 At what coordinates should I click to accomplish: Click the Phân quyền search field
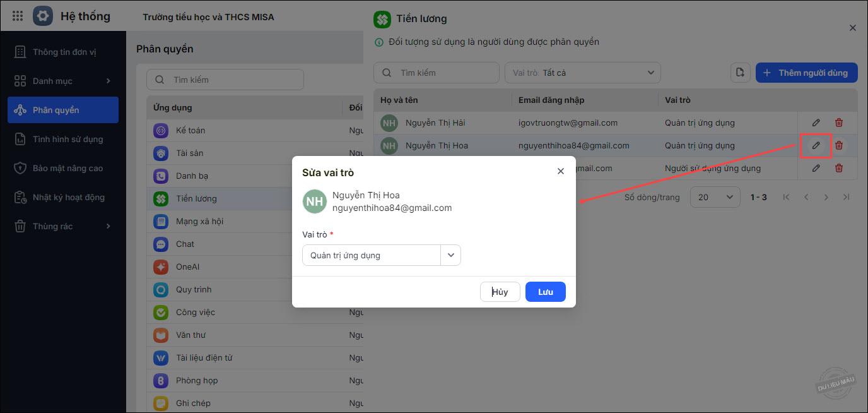[225, 80]
